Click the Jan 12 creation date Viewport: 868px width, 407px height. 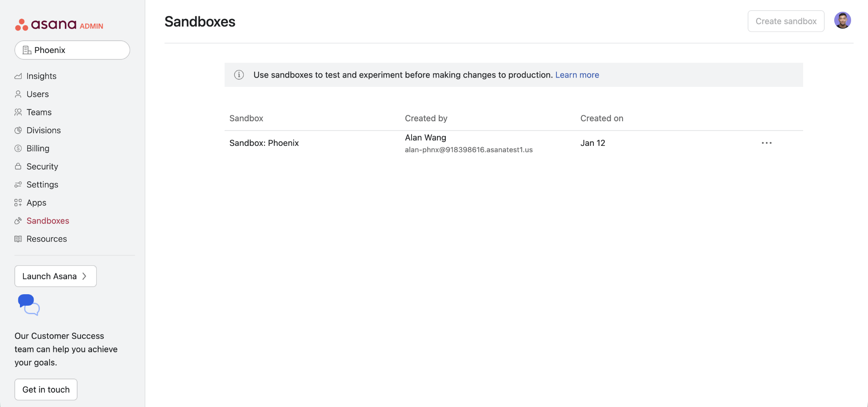593,143
